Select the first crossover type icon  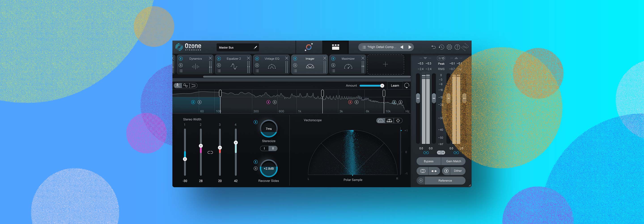click(178, 85)
